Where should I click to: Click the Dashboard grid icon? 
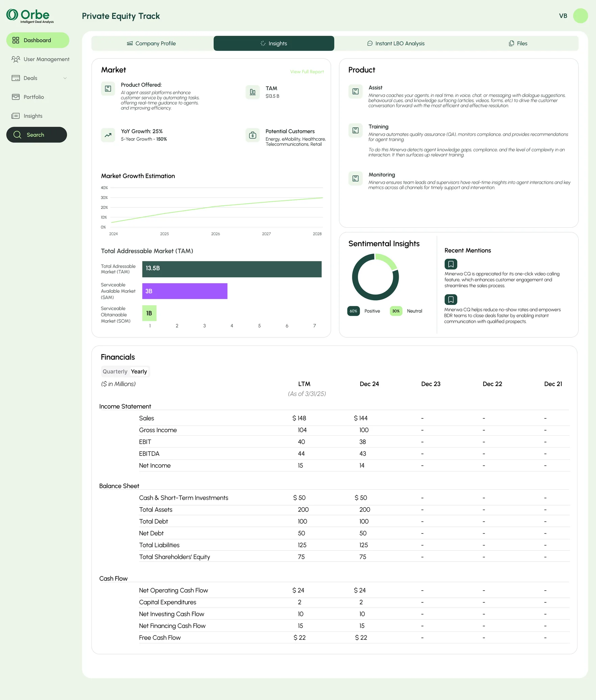tap(16, 40)
